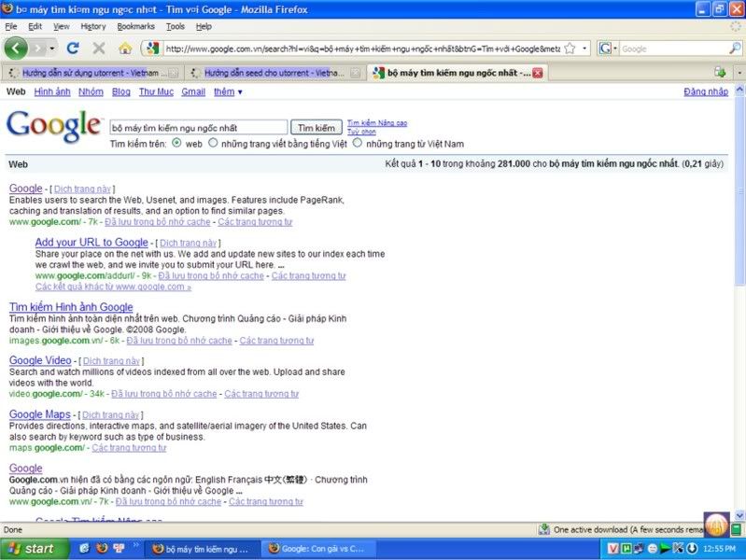Select the 'web' radio option
The height and width of the screenshot is (560, 746).
pyautogui.click(x=176, y=144)
